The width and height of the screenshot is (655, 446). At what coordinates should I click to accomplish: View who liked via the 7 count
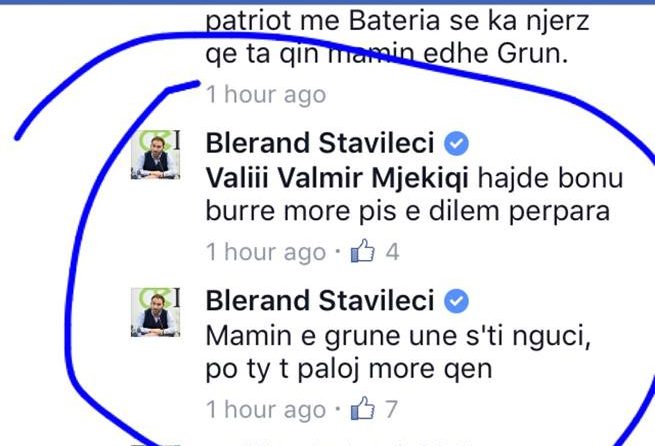pos(391,409)
